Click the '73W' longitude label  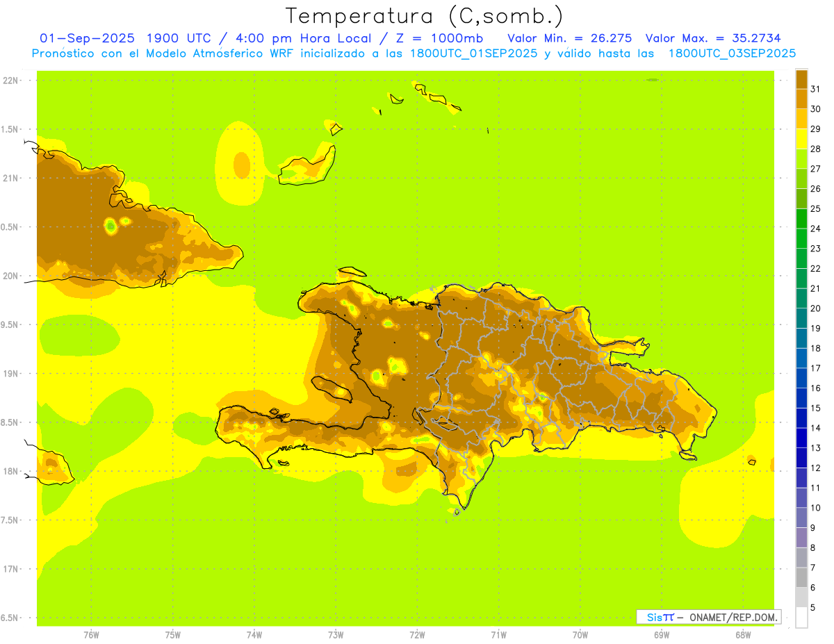336,635
